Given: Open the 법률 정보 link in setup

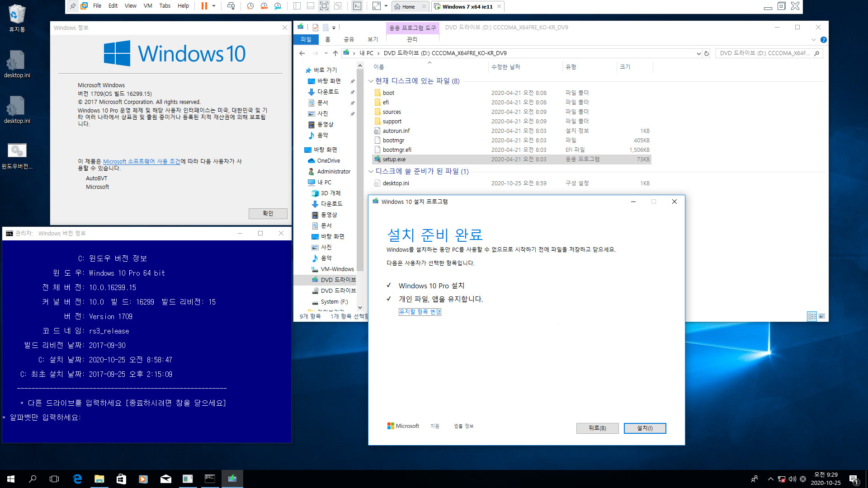Looking at the screenshot, I should point(464,426).
